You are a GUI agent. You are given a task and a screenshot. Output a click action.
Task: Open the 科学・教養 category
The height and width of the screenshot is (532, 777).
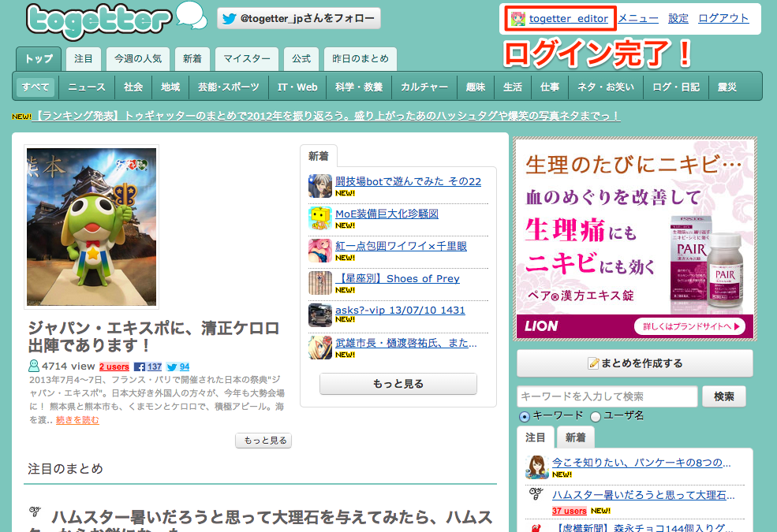pos(359,87)
